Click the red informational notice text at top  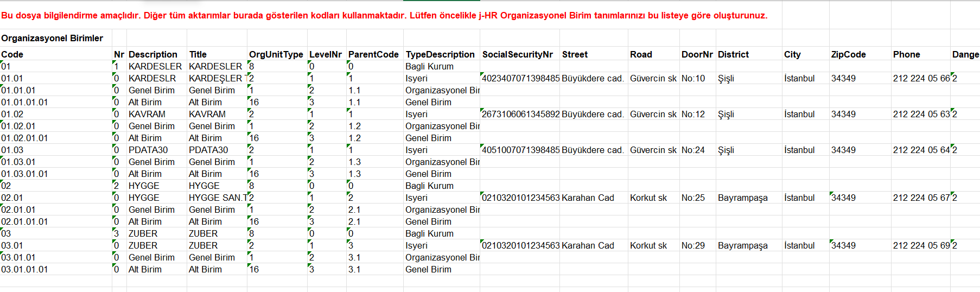coord(384,15)
